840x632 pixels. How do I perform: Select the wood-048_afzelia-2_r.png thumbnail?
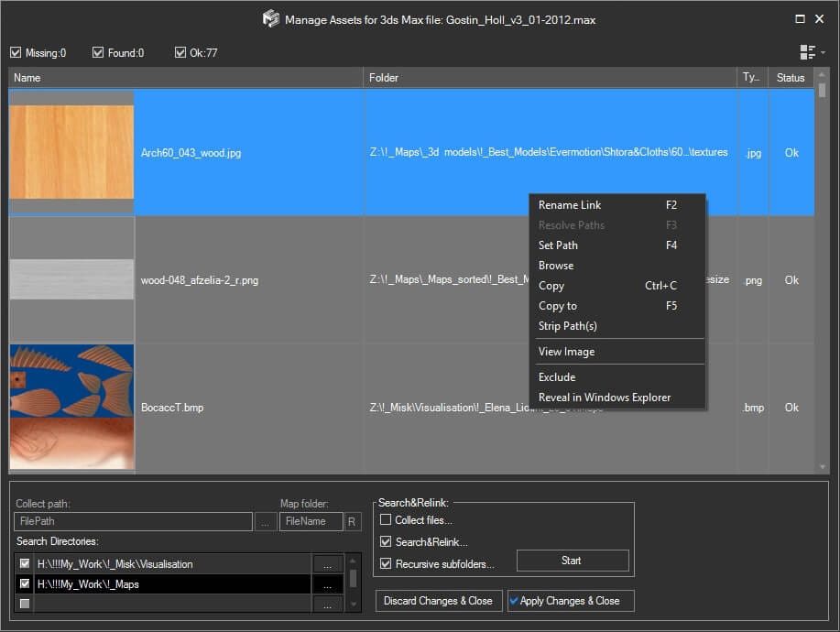[x=71, y=279]
